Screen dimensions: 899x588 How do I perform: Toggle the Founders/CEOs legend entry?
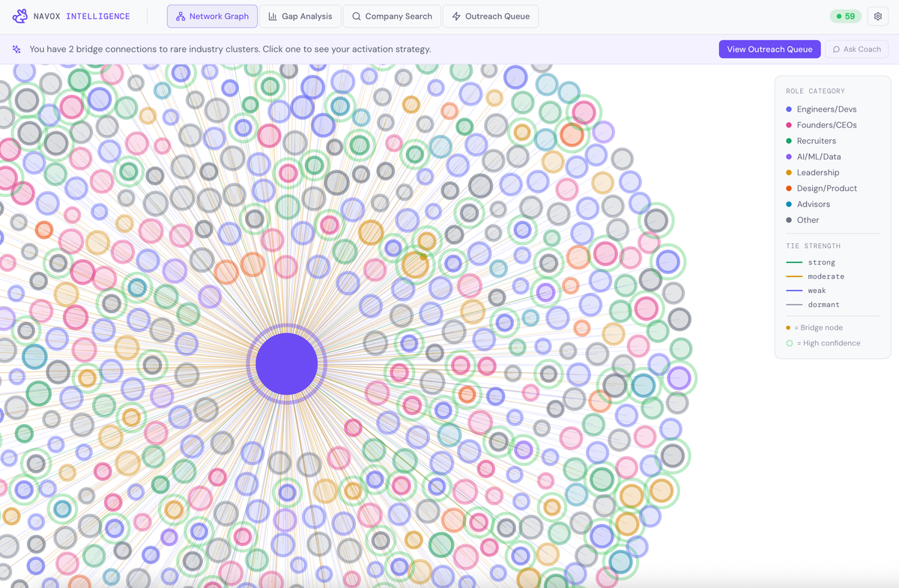[x=826, y=125]
